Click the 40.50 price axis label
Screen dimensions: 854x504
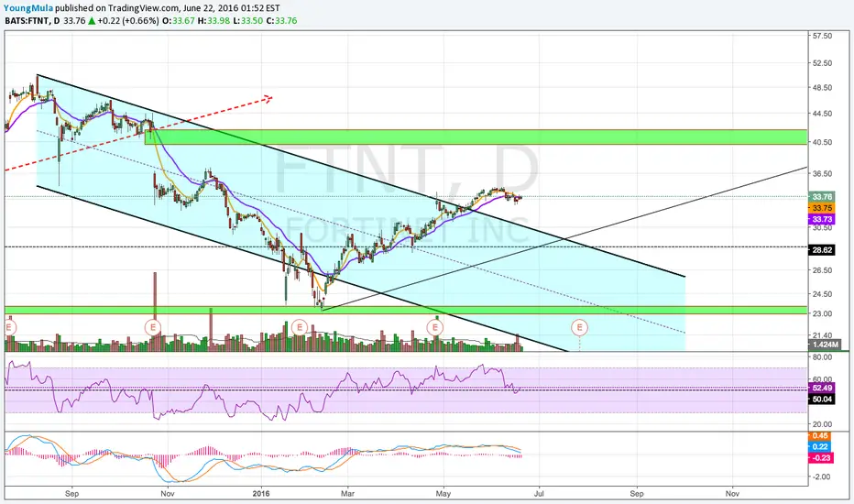coord(822,142)
